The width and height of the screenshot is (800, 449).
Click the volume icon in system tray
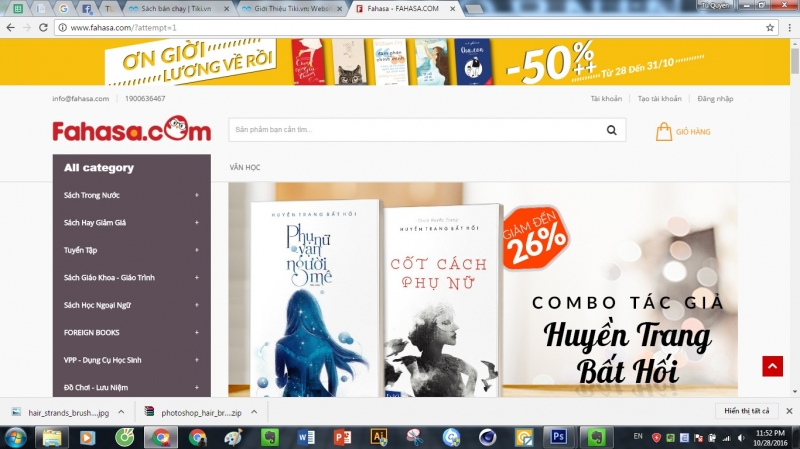point(741,438)
